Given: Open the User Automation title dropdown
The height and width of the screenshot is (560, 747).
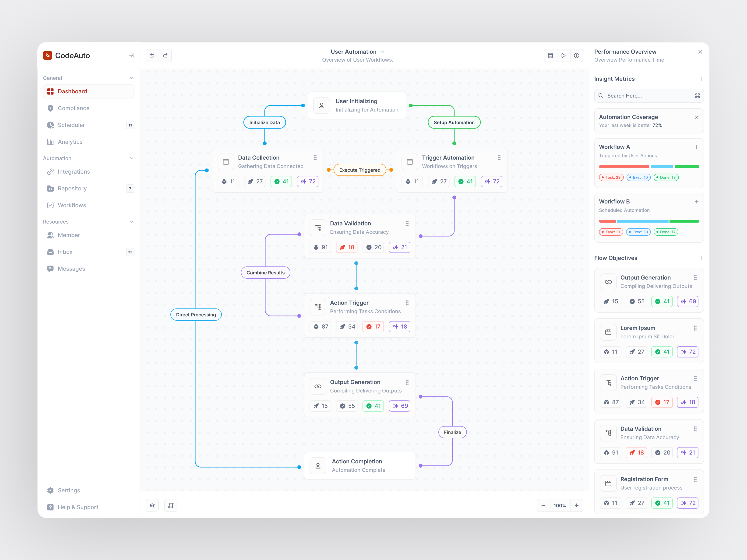Looking at the screenshot, I should pyautogui.click(x=382, y=52).
